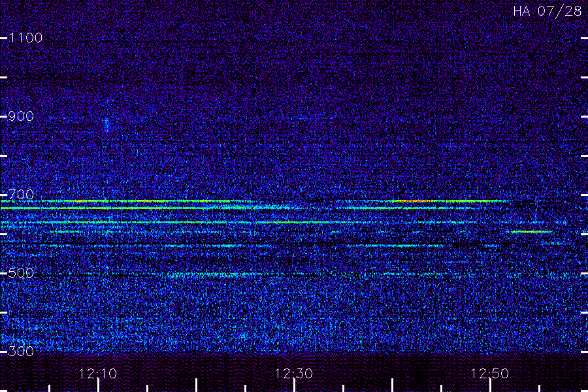
Task: Click the HA 07/28 date label
Action: click(x=547, y=11)
